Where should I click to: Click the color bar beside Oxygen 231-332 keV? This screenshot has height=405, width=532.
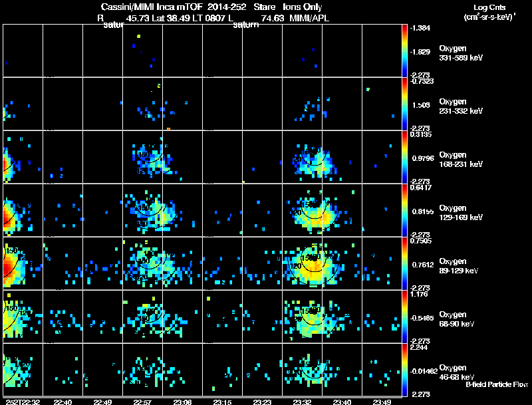click(x=404, y=104)
